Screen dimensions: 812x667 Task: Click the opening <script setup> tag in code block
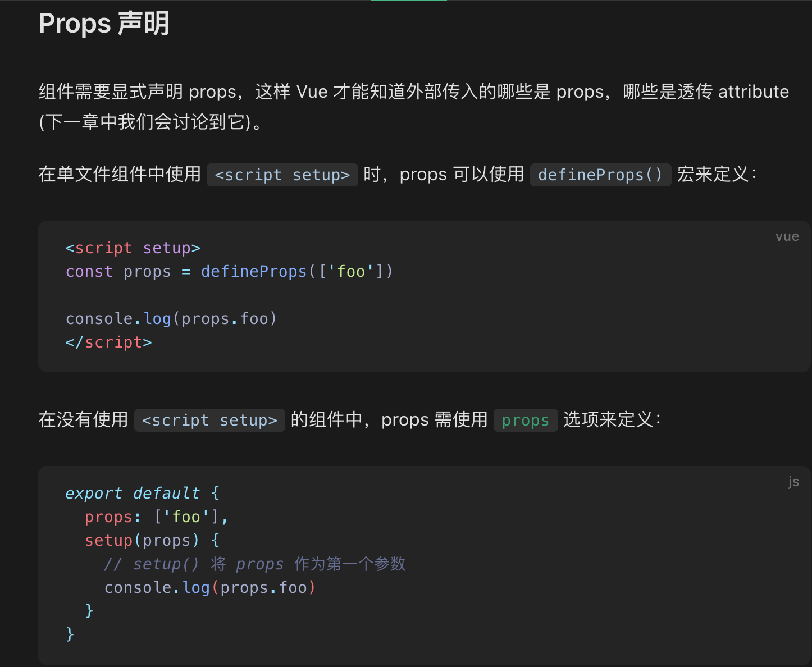click(x=133, y=248)
